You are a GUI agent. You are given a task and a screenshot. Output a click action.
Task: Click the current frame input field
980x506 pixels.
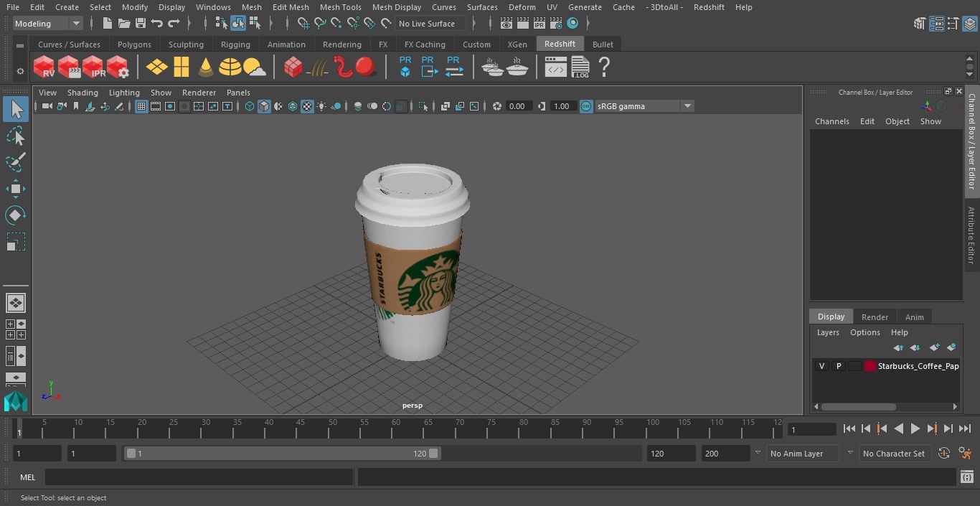[x=811, y=429]
